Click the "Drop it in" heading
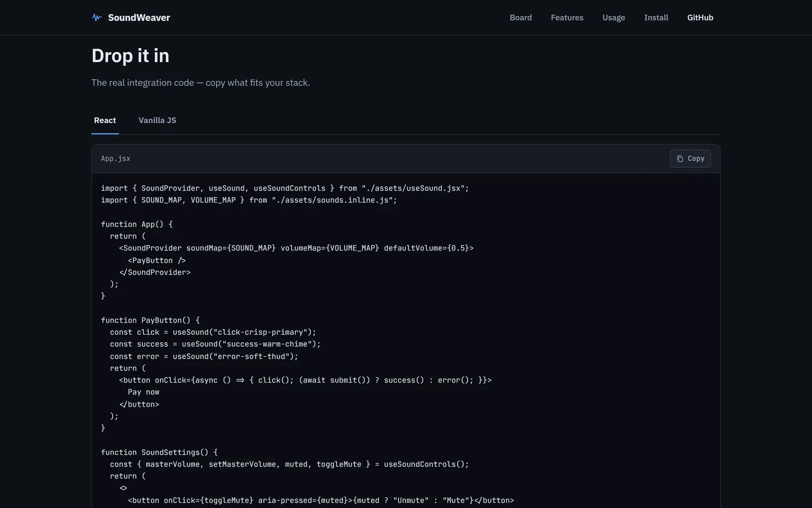Screen dimensions: 812x508 point(130,56)
